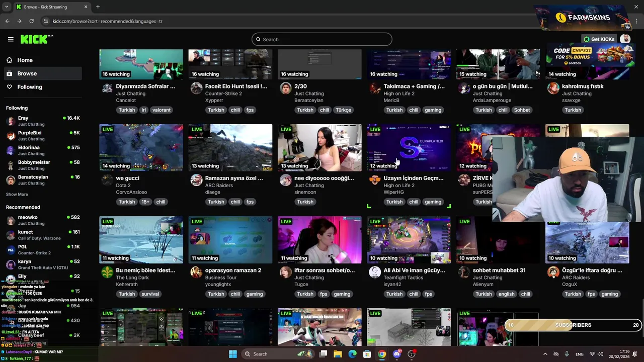The height and width of the screenshot is (362, 644).
Task: Click the Get KICKs button
Action: [x=599, y=39]
